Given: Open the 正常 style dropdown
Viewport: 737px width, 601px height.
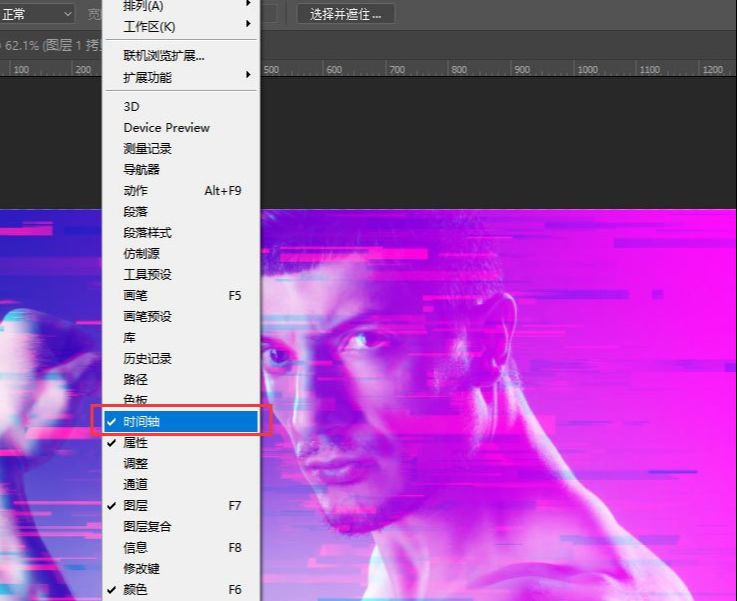Looking at the screenshot, I should pyautogui.click(x=37, y=14).
